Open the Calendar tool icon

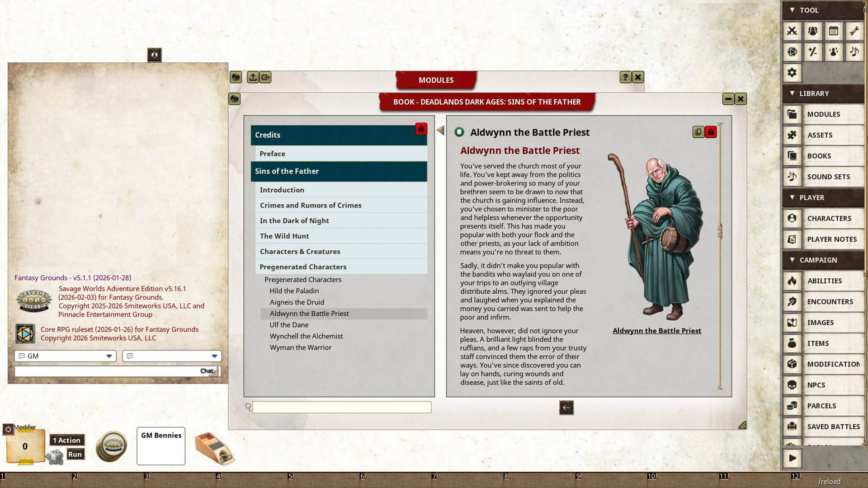coord(834,31)
